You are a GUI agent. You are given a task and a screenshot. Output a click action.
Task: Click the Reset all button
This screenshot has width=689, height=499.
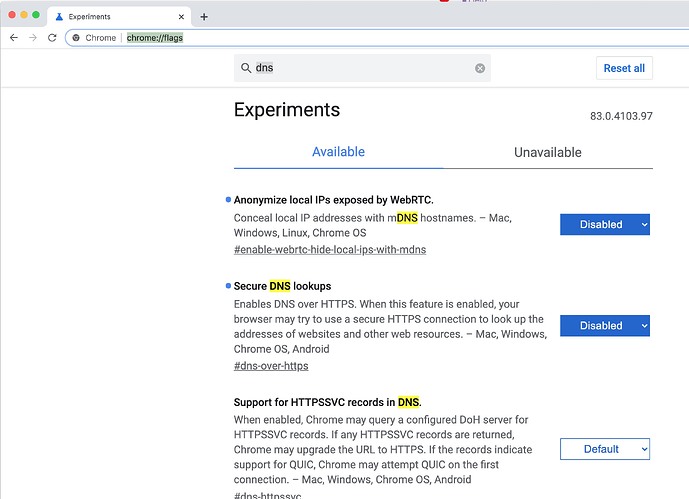pyautogui.click(x=624, y=68)
